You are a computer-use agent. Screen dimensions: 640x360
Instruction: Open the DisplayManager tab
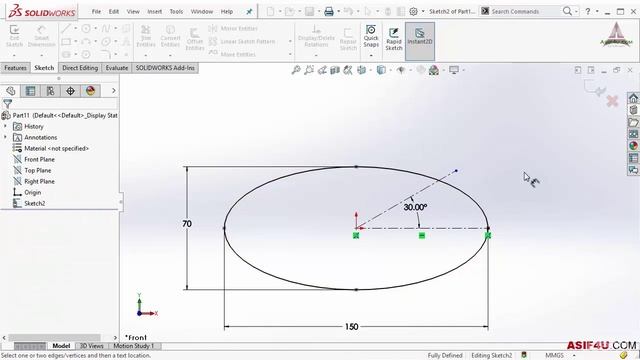click(90, 91)
